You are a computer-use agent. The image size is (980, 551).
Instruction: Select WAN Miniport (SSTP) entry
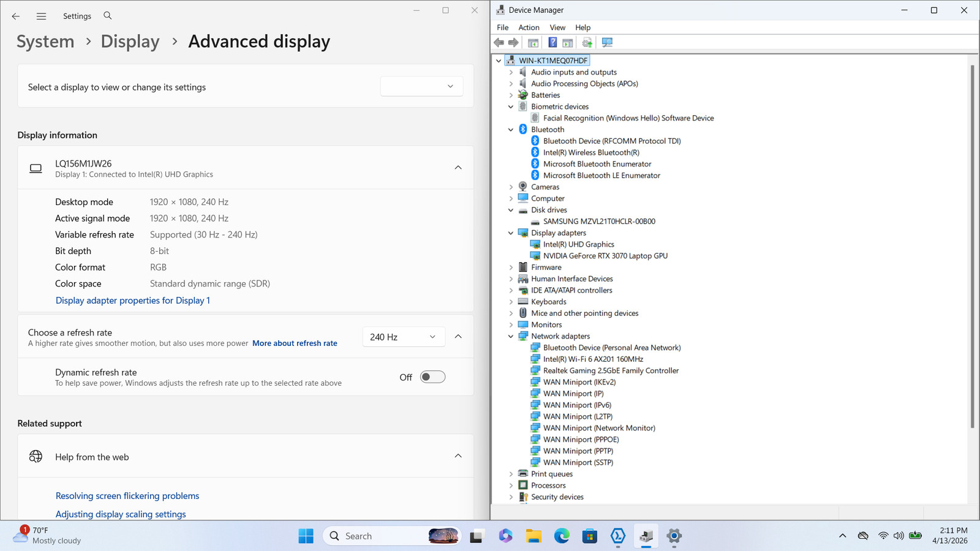coord(578,463)
